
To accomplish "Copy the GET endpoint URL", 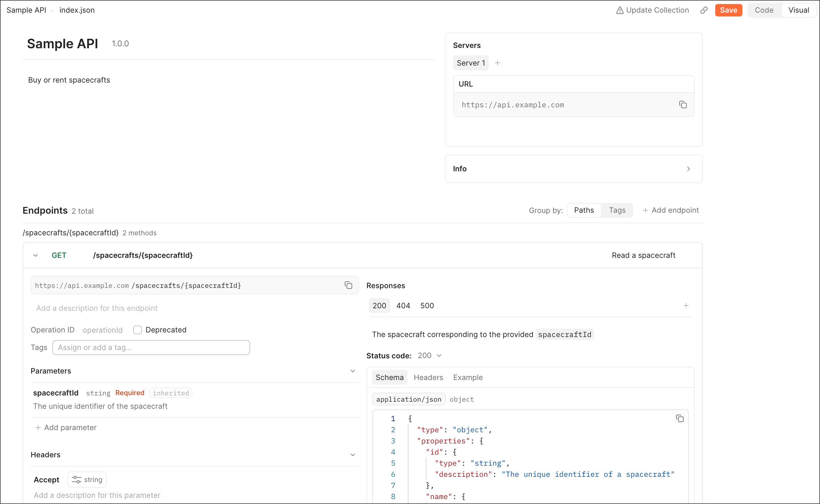I will (348, 285).
